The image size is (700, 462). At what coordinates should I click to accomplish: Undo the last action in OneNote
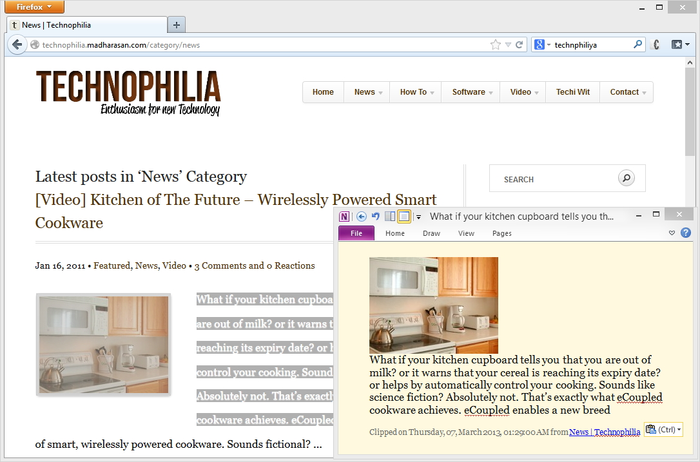(x=375, y=216)
